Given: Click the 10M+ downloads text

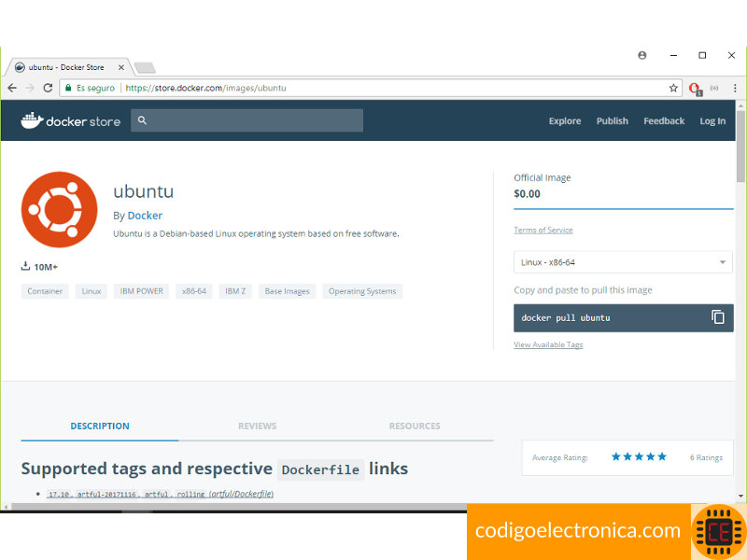Looking at the screenshot, I should 46,267.
